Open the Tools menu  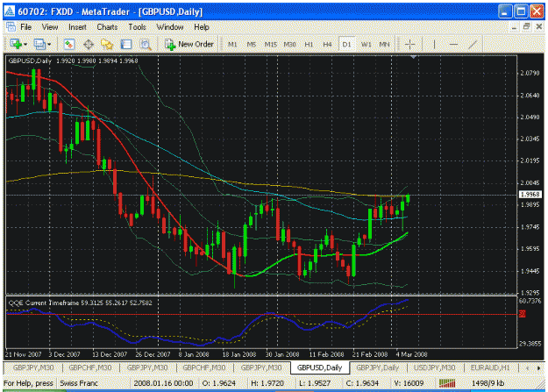(x=137, y=27)
